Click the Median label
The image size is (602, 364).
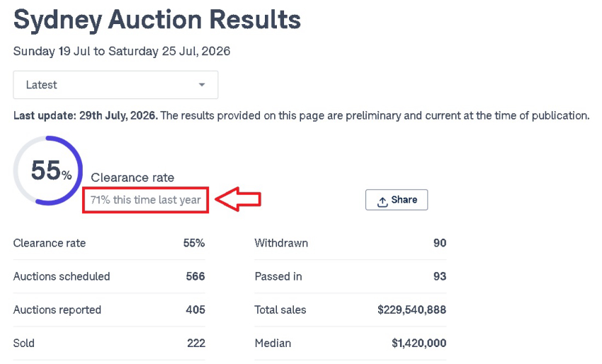273,343
